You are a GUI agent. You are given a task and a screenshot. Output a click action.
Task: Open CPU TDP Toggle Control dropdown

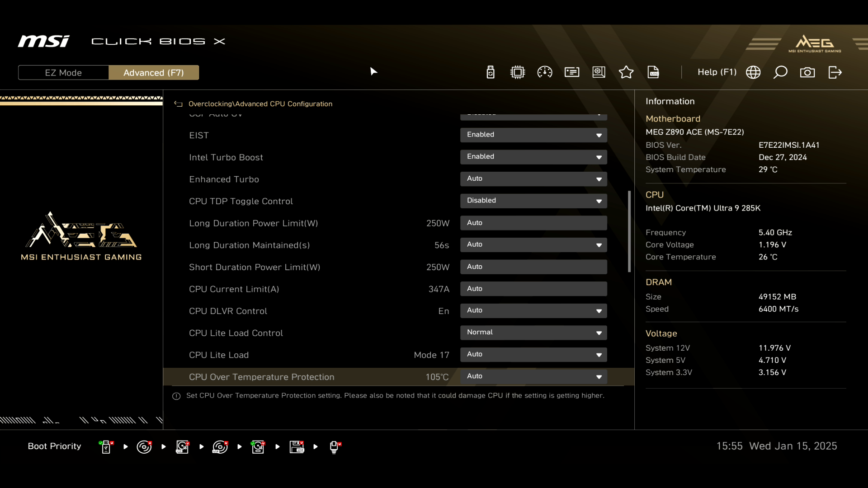533,201
